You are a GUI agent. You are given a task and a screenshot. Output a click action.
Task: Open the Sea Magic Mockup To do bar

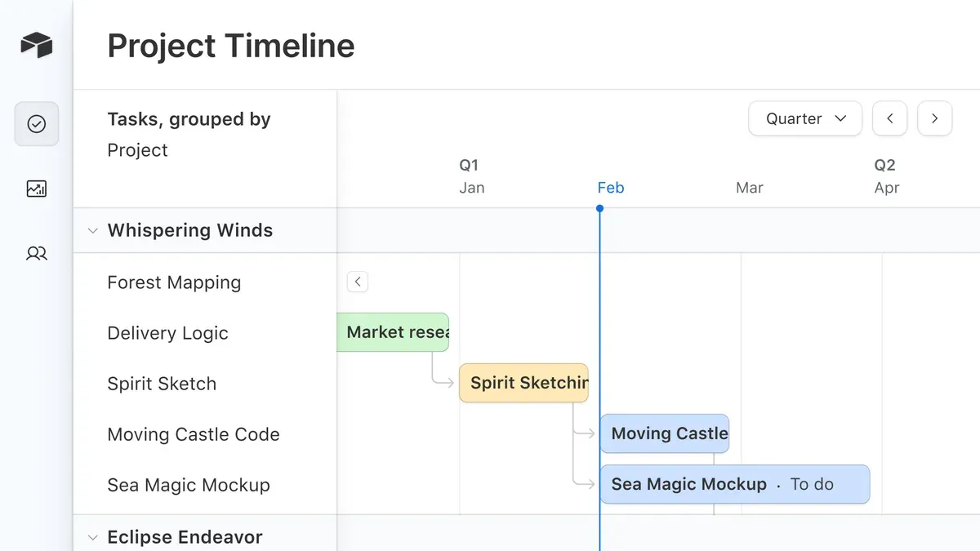point(735,484)
